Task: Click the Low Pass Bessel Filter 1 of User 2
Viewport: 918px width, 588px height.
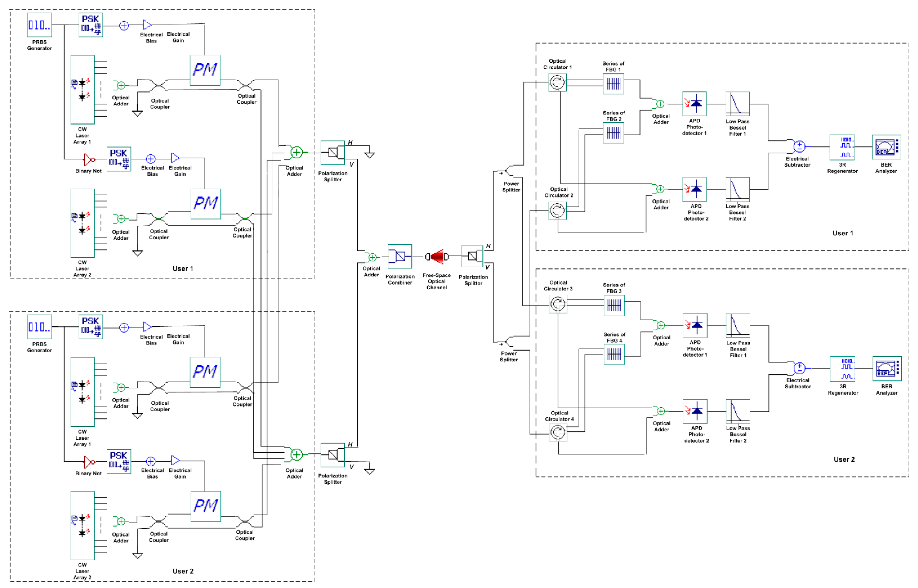Action: (738, 325)
